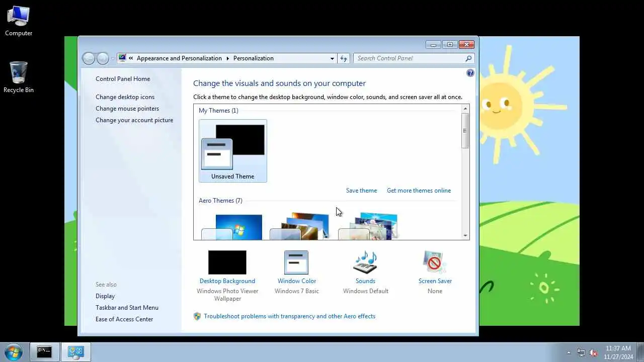Open Control Panel Home
The width and height of the screenshot is (644, 362).
(123, 79)
